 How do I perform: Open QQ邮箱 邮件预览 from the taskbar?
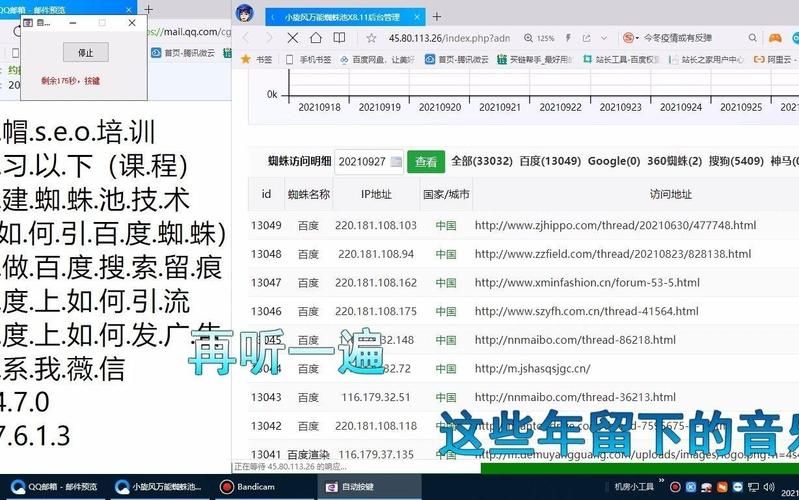point(55,487)
